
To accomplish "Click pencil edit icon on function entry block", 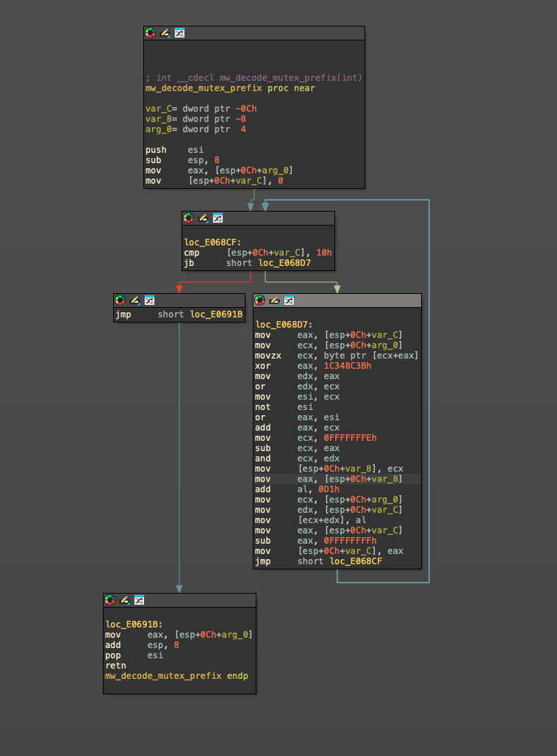I will coord(165,33).
